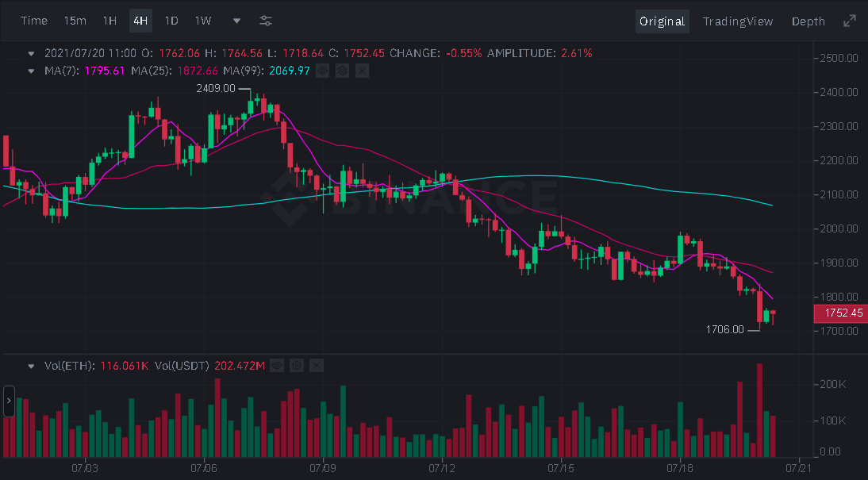The width and height of the screenshot is (868, 480).
Task: Remove the volume indicator via its X icon
Action: [x=316, y=366]
